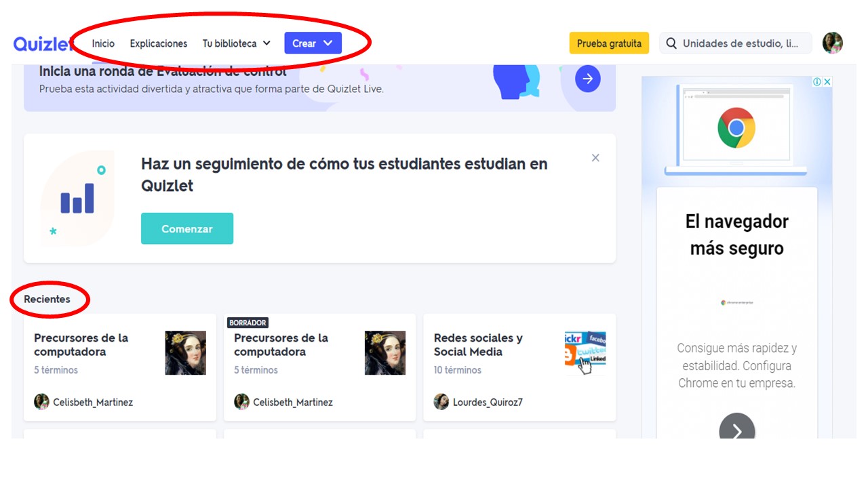Screen dimensions: 868x488
Task: Click the Inicia una ronda banner heading
Action: click(163, 71)
